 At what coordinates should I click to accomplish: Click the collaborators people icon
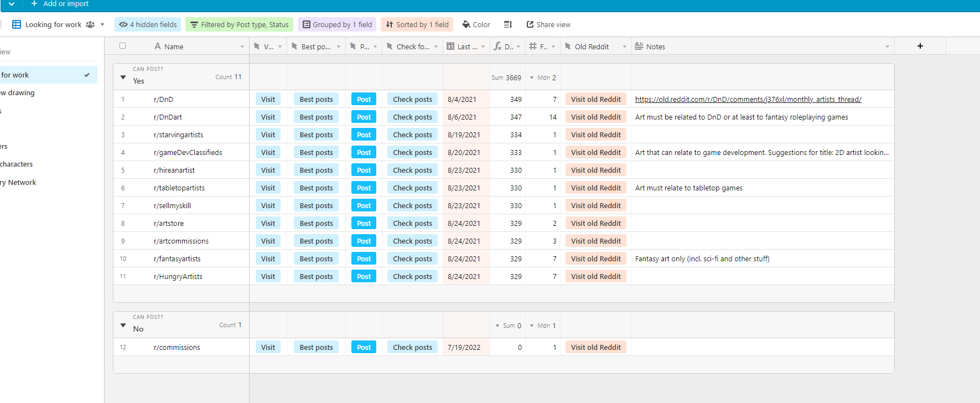pos(90,24)
